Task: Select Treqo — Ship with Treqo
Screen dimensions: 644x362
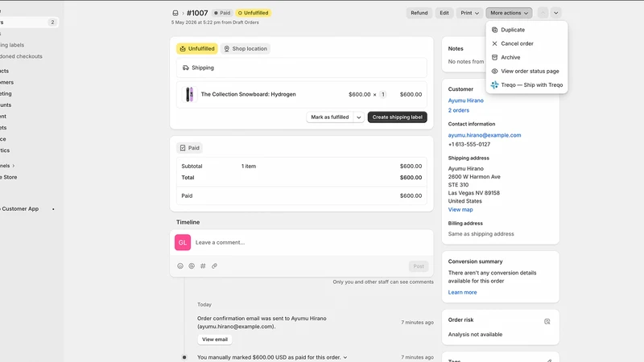Action: coord(526,85)
